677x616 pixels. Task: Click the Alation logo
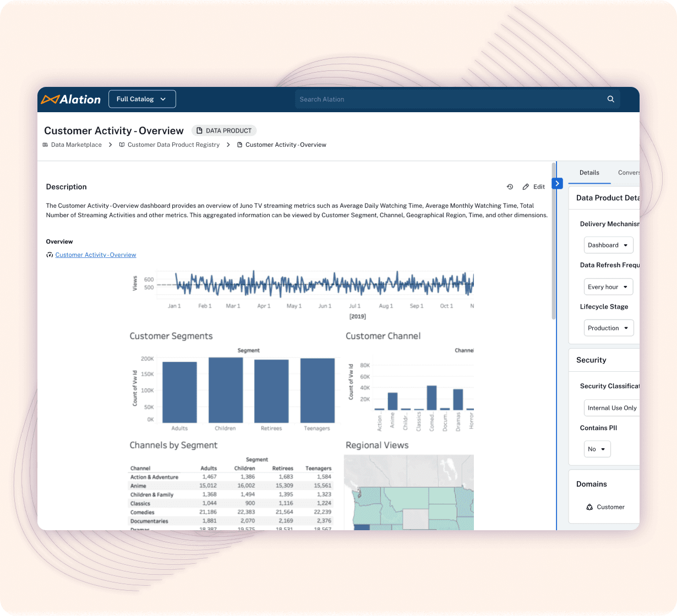pos(70,99)
